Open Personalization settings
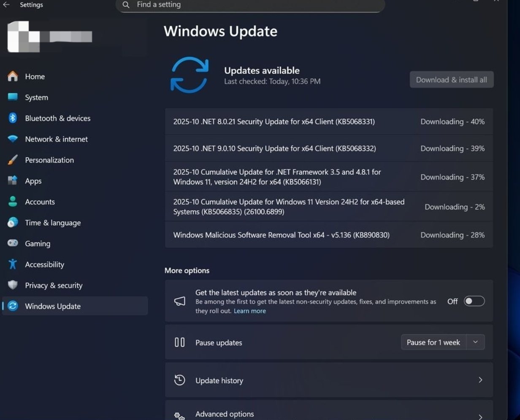Screen dimensions: 520x420 [75, 160]
